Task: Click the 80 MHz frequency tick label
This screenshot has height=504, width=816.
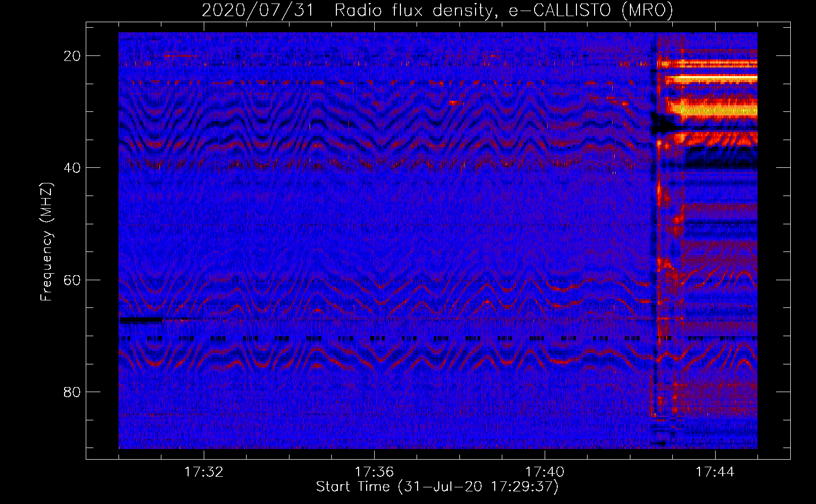Action: pyautogui.click(x=73, y=392)
